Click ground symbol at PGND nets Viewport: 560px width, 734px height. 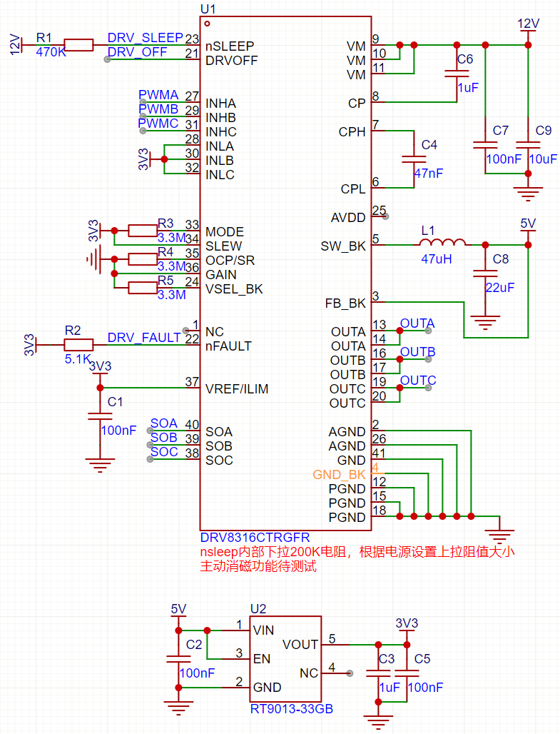(x=499, y=536)
